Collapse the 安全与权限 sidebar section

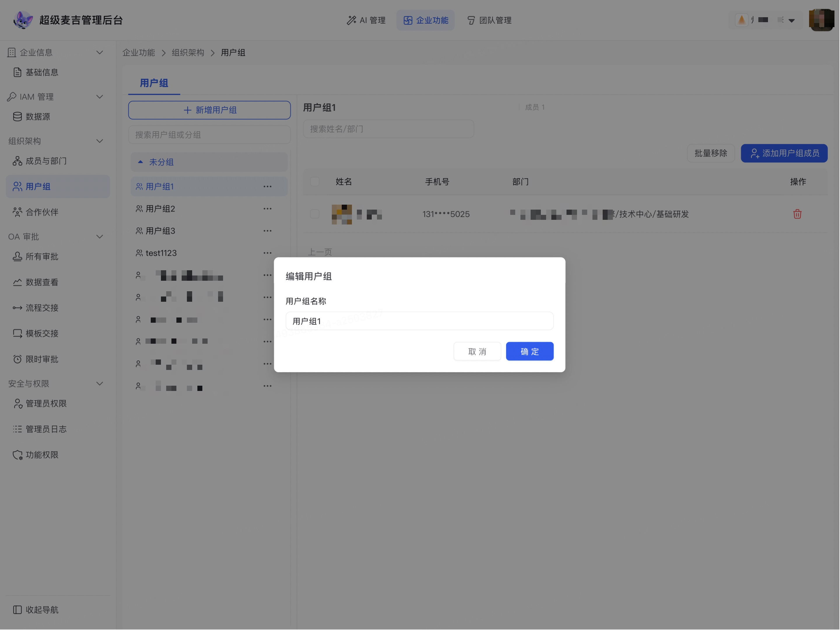pos(99,384)
